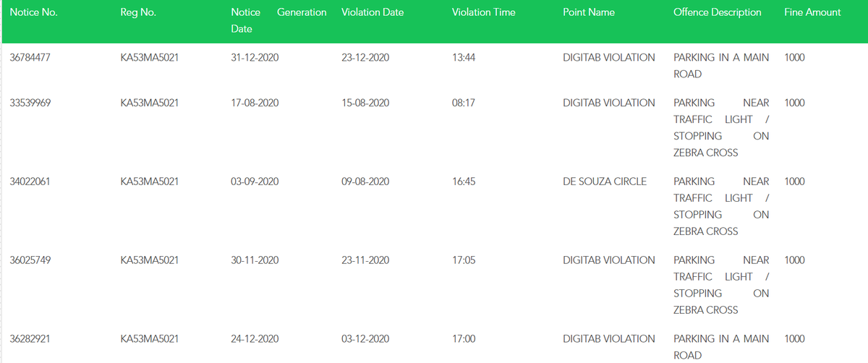Click DIGITAB VIOLATION in notice 33539969 row
868x363 pixels.
point(609,103)
